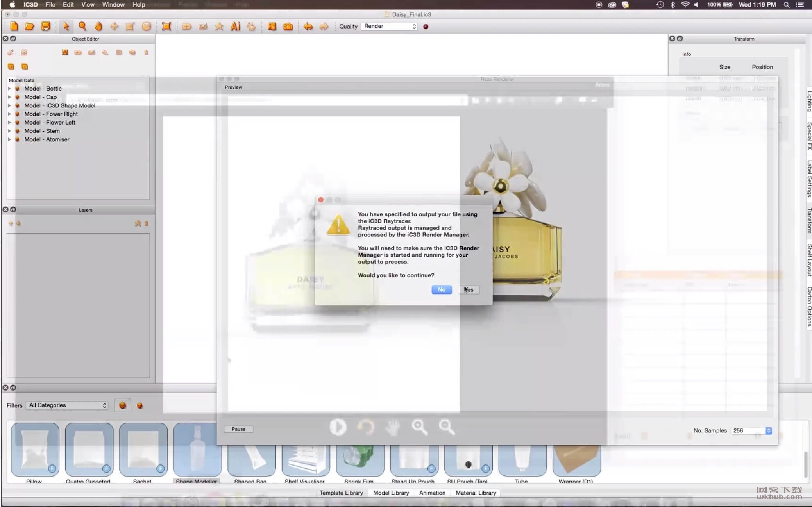The height and width of the screenshot is (507, 812).
Task: Expand the Model - Stem row
Action: click(x=9, y=131)
